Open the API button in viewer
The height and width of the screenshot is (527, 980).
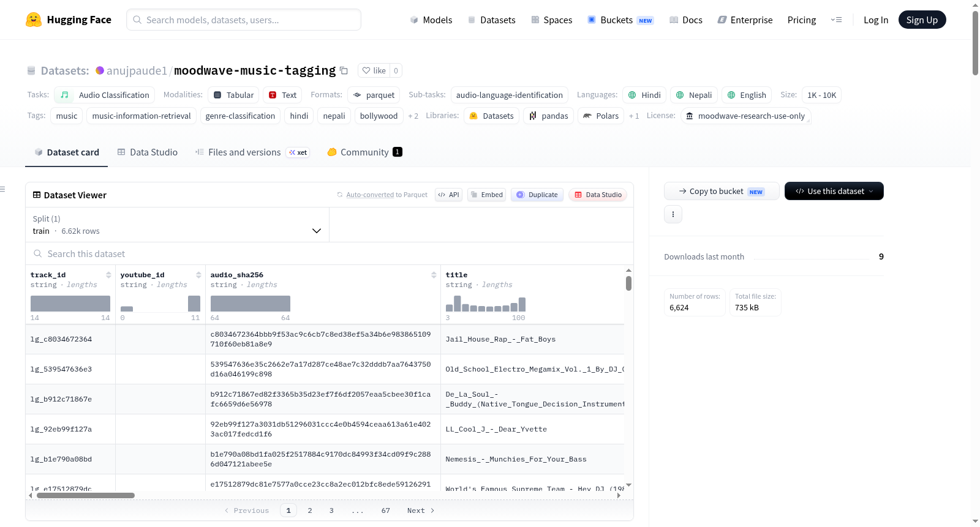448,195
